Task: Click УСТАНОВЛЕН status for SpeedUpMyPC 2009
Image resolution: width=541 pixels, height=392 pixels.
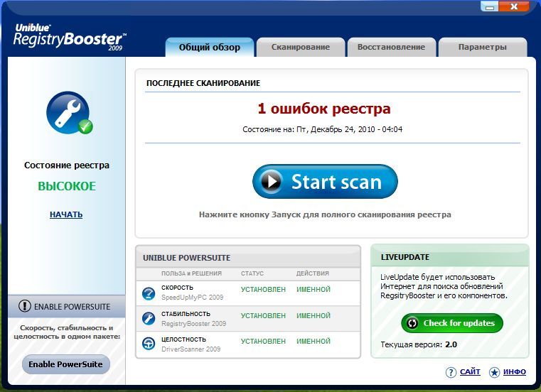Action: 263,290
